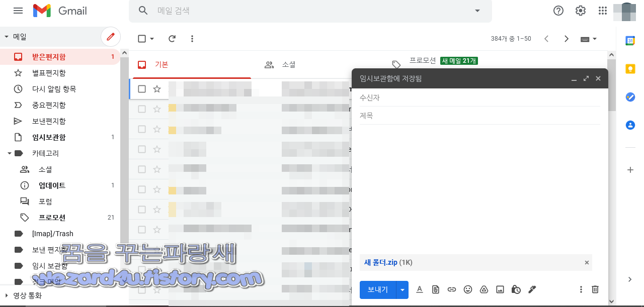Insert files using Google Drive icon

[484, 289]
